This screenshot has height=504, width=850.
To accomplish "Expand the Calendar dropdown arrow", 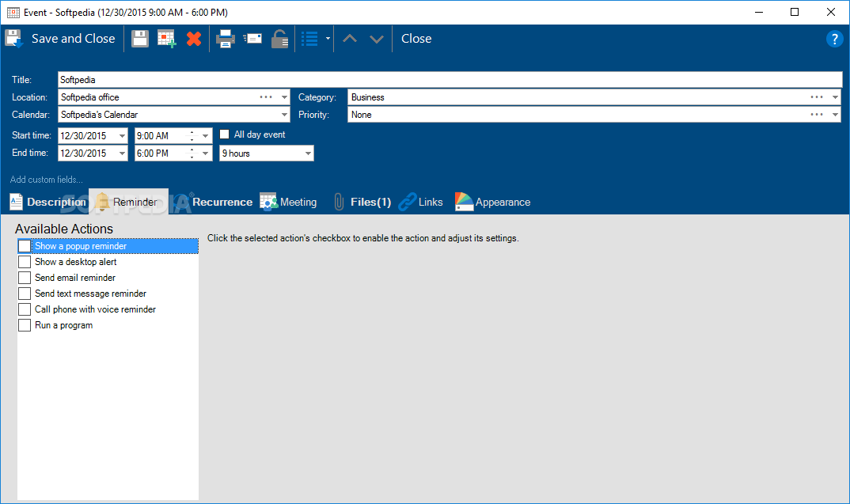I will [284, 115].
